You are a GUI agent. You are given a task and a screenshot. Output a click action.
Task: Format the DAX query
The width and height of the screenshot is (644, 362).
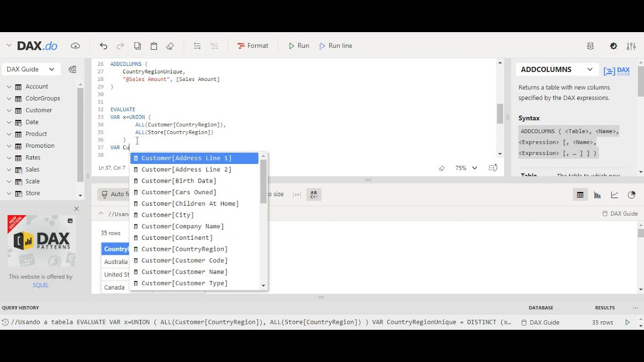tap(253, 46)
